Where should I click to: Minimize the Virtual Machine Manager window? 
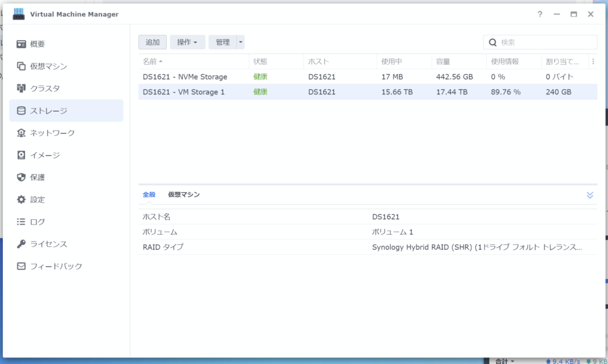coord(557,14)
